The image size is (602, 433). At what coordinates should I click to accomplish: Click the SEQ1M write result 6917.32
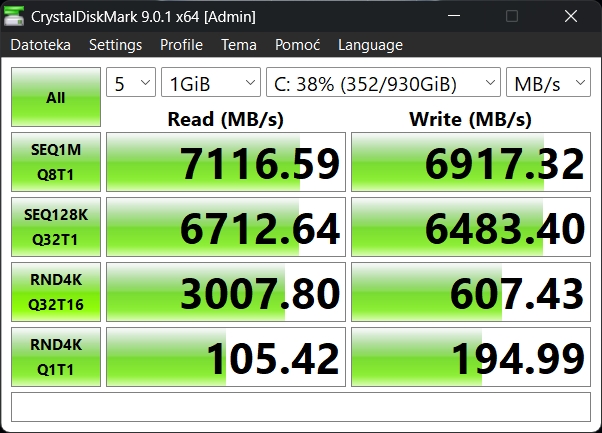pyautogui.click(x=471, y=162)
